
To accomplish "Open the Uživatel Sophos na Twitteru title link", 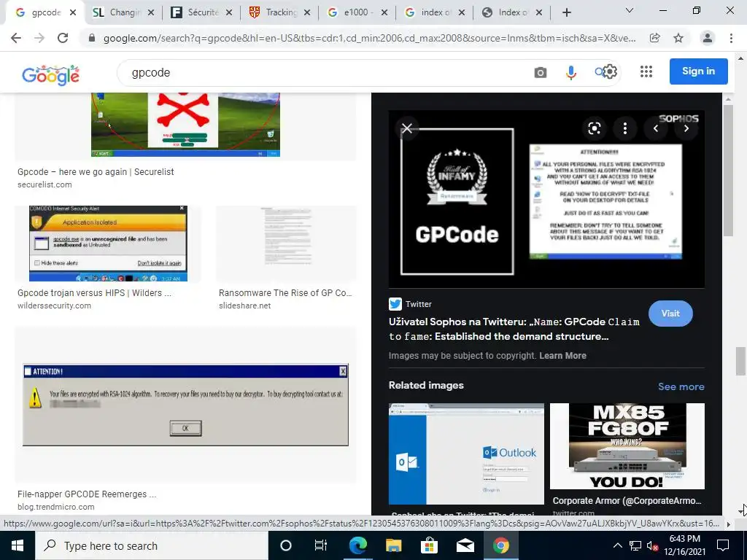I will coord(514,329).
